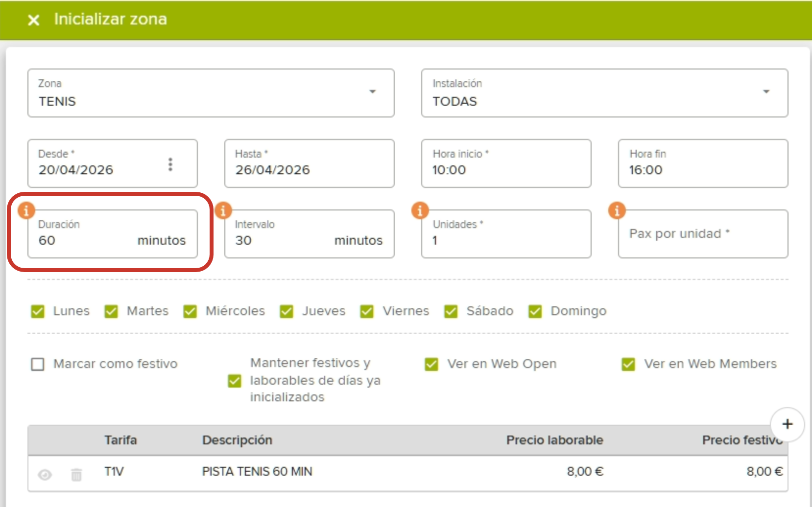Uncheck the Lunes checkbox
The width and height of the screenshot is (812, 507).
pos(38,311)
